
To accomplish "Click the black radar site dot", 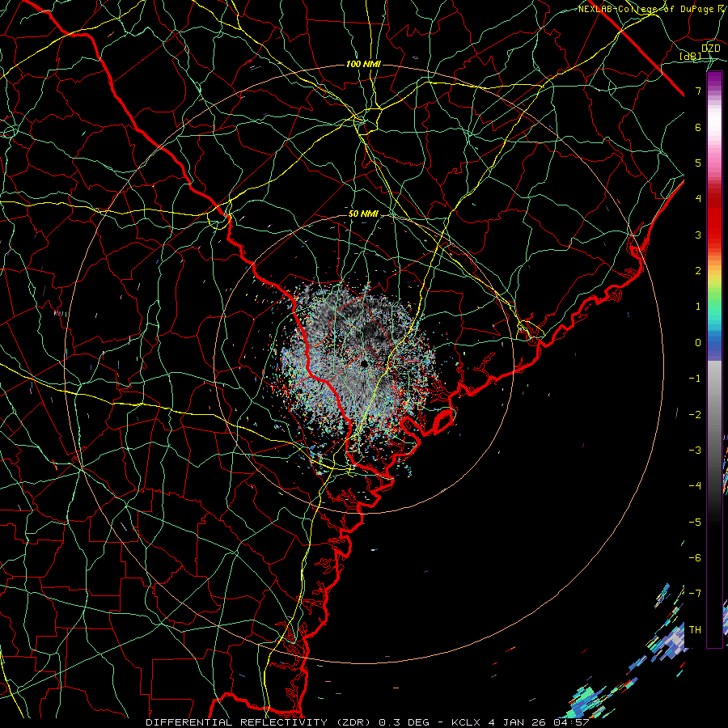I will point(365,363).
